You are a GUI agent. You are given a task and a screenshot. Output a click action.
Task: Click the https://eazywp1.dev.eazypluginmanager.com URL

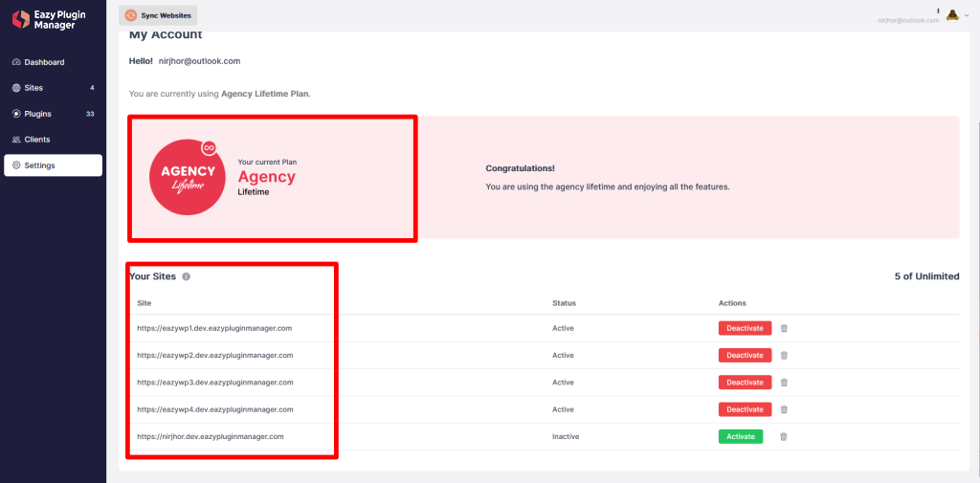215,328
